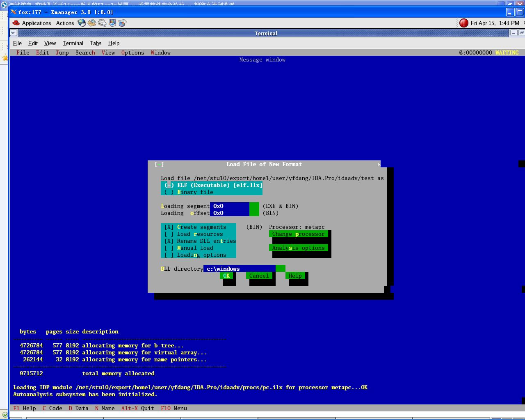Screen dimensions: 525x420
Task: Open IDA's Edit menu
Action: [x=43, y=52]
